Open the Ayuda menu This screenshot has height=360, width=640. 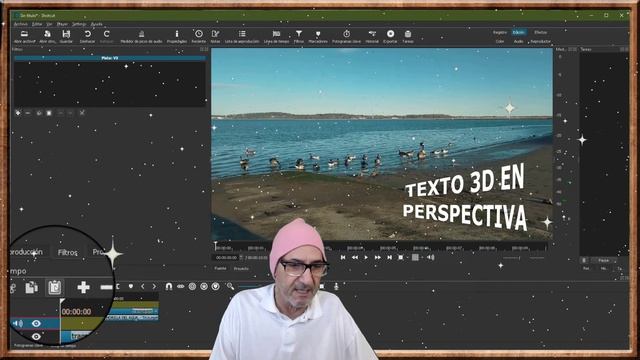(96, 24)
